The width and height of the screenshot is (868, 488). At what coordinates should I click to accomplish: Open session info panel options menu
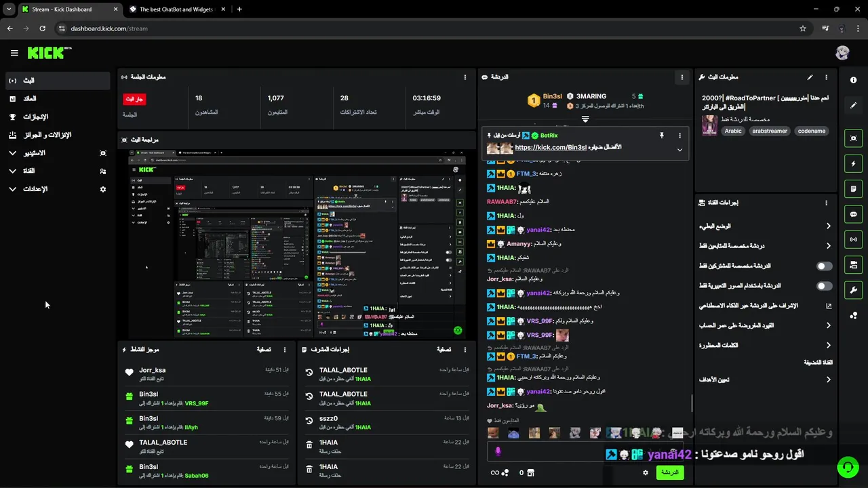pyautogui.click(x=465, y=77)
